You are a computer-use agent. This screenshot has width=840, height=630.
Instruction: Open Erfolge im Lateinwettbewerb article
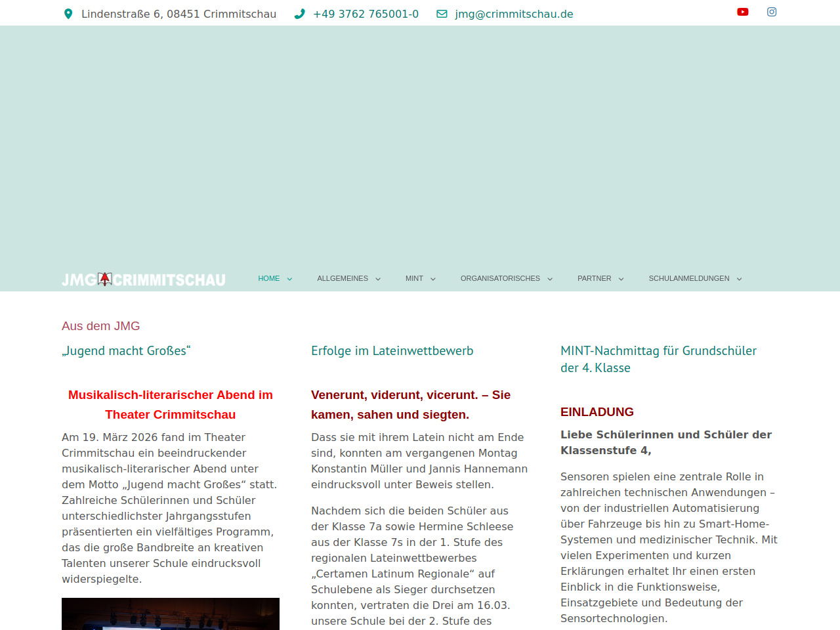pos(392,350)
